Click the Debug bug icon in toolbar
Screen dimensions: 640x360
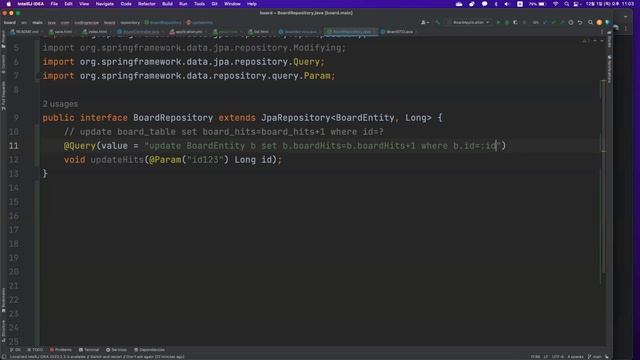(x=507, y=22)
